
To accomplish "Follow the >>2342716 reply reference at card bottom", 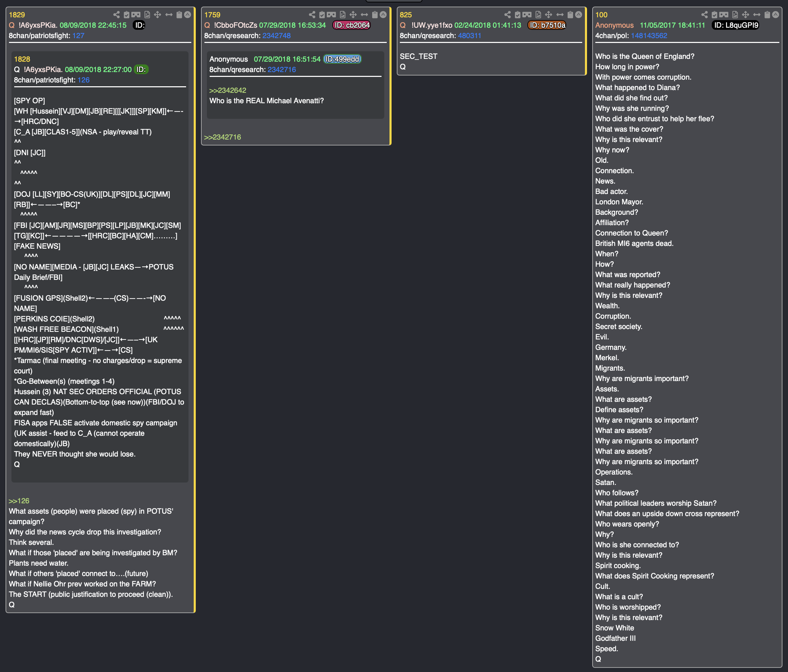I will click(222, 137).
